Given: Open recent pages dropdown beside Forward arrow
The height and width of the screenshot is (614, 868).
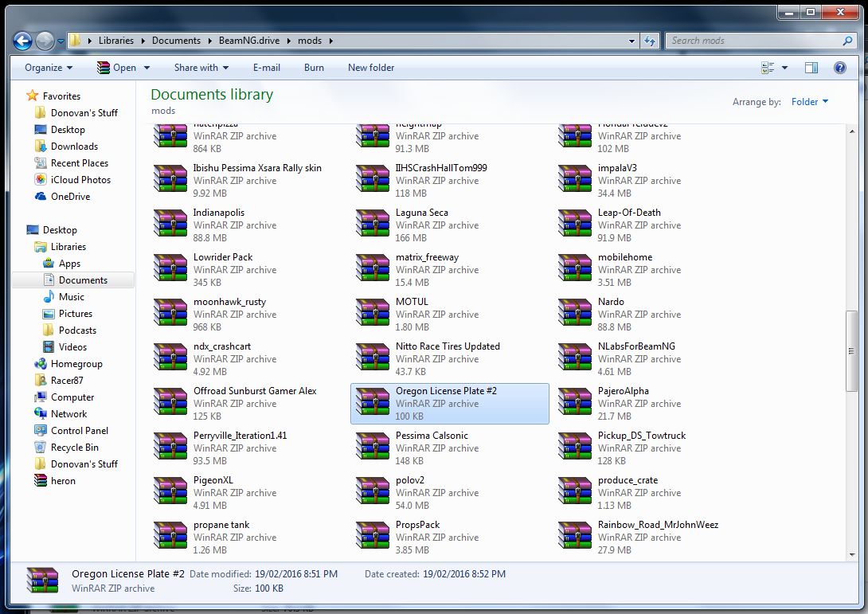Looking at the screenshot, I should [x=61, y=41].
